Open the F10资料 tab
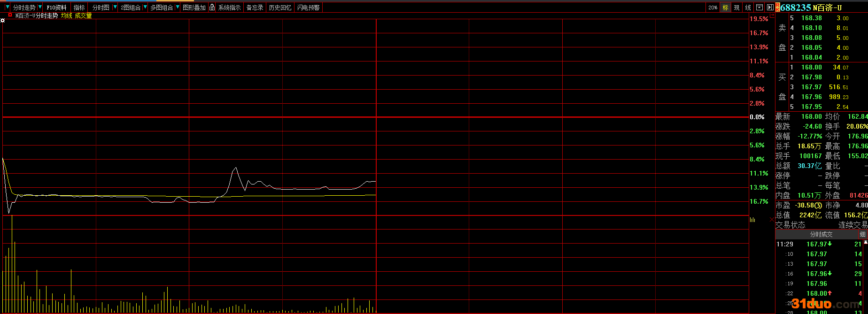Image resolution: width=868 pixels, height=314 pixels. click(57, 8)
